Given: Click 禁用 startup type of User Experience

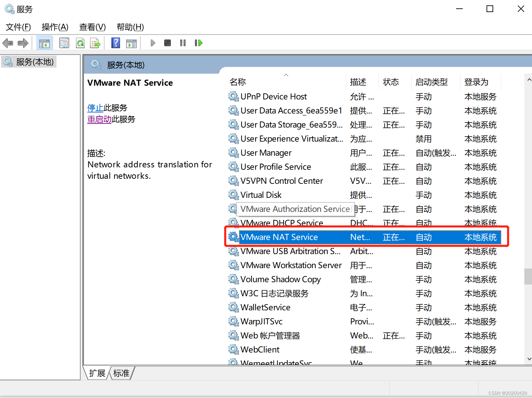Looking at the screenshot, I should [x=423, y=139].
